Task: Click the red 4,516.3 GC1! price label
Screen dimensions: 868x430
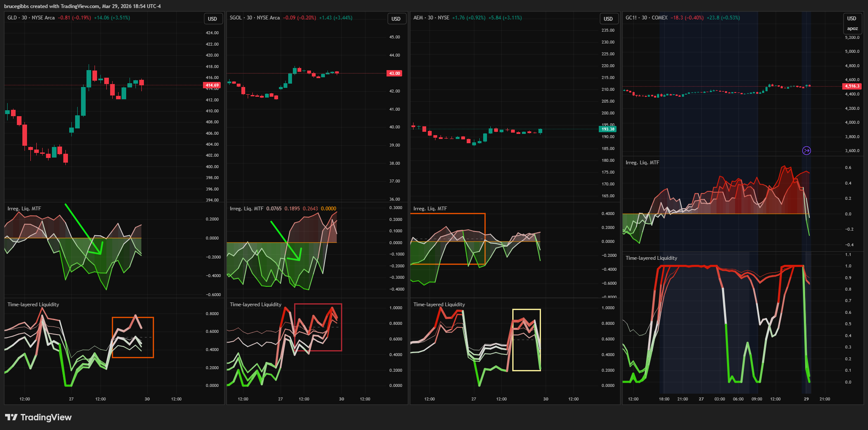Action: coord(852,86)
